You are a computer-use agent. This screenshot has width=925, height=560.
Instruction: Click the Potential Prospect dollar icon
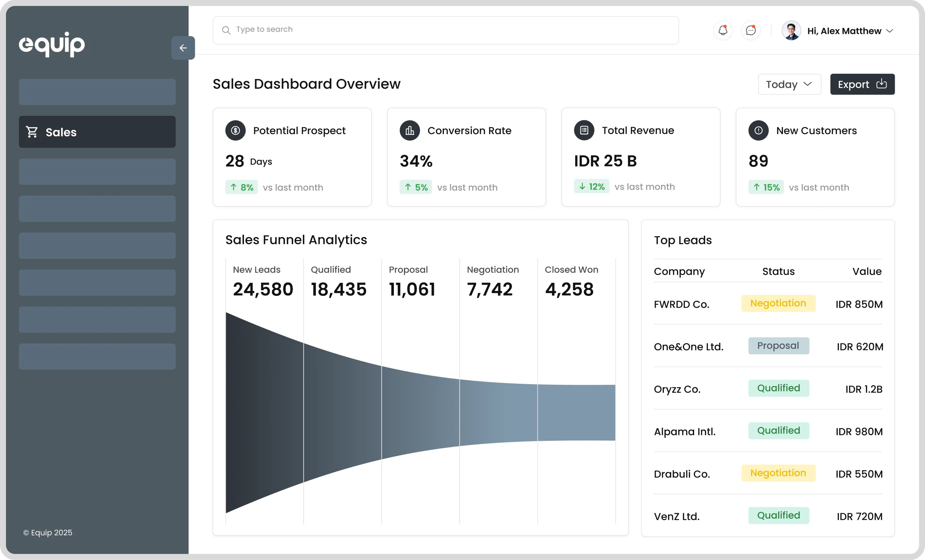[x=235, y=130]
